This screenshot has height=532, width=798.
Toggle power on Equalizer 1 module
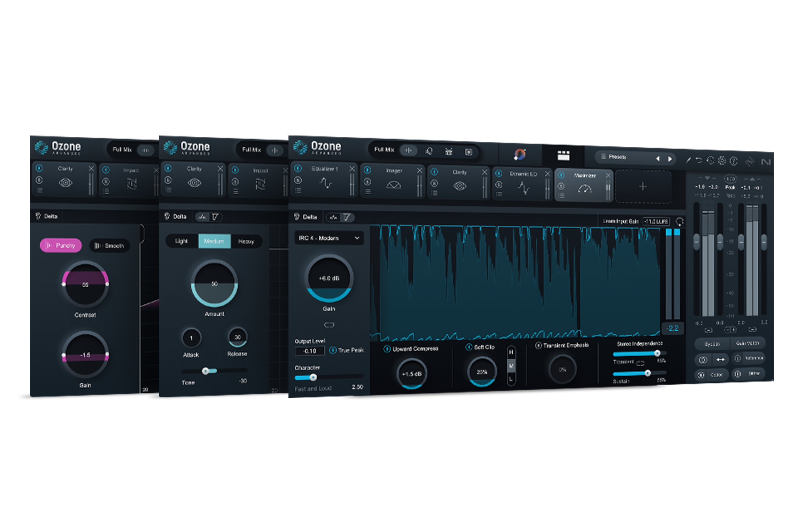coord(298,168)
